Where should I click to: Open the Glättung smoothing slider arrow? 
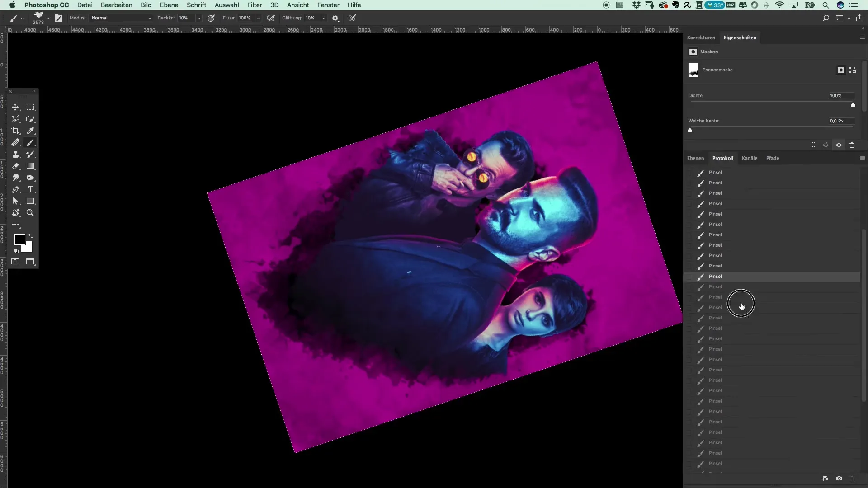[324, 18]
